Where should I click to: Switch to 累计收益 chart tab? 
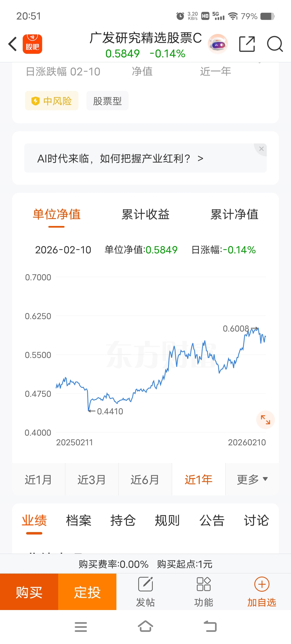tap(145, 215)
